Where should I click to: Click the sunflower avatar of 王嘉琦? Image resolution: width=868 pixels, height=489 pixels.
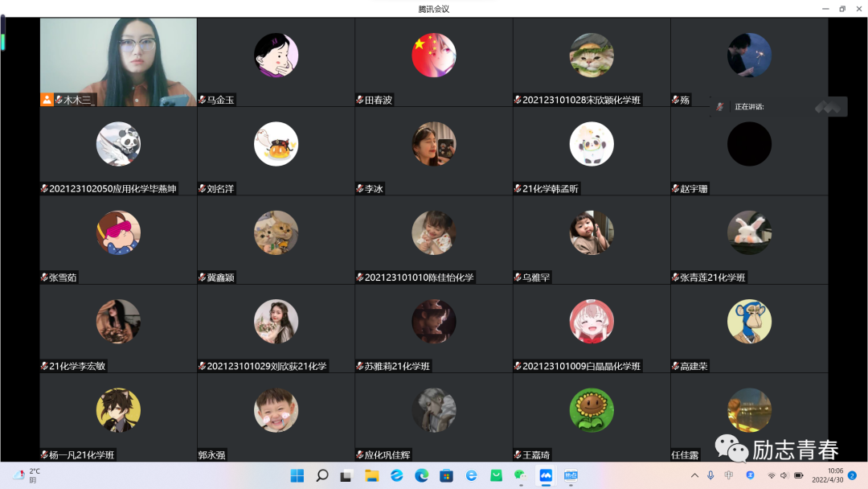[x=592, y=410]
